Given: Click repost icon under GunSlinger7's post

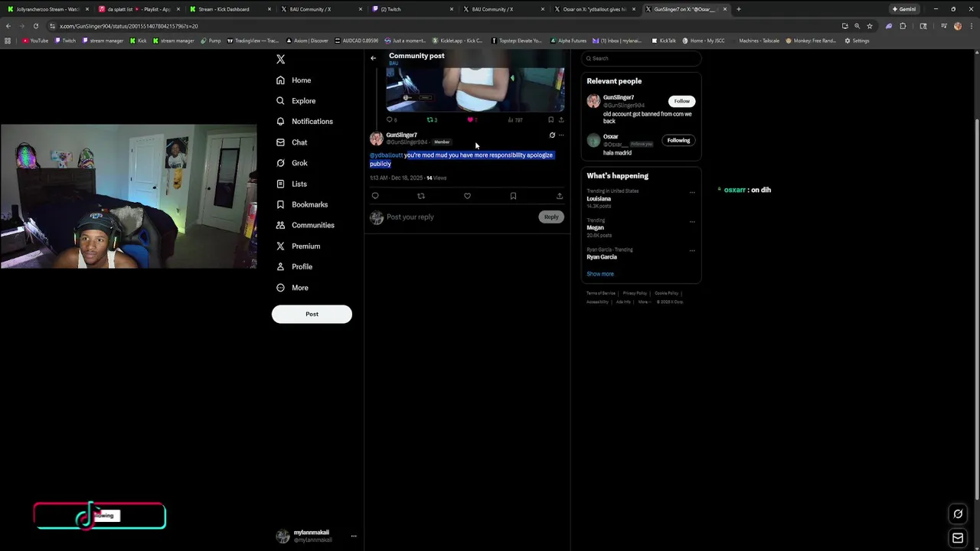Looking at the screenshot, I should [x=421, y=196].
